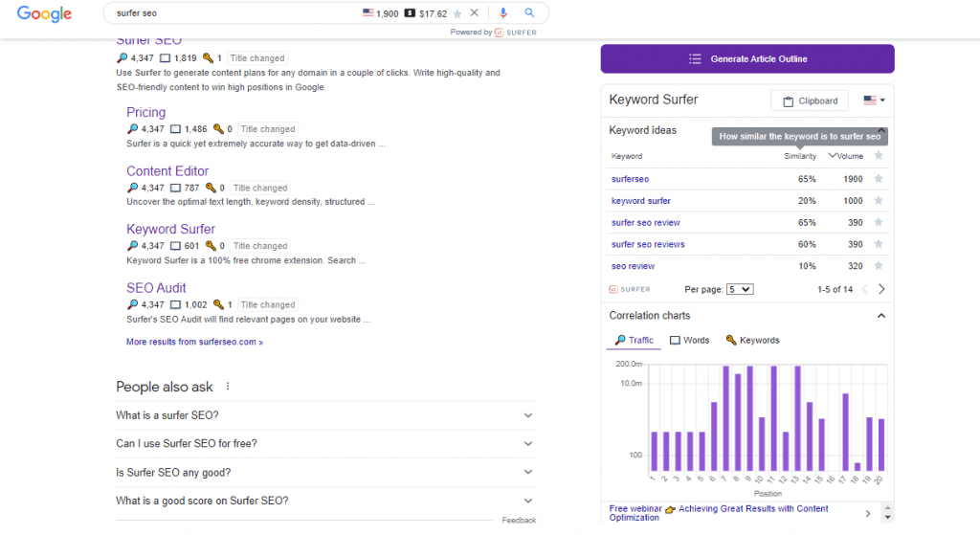
Task: Click word count icon under SEO Audit
Action: coord(176,304)
